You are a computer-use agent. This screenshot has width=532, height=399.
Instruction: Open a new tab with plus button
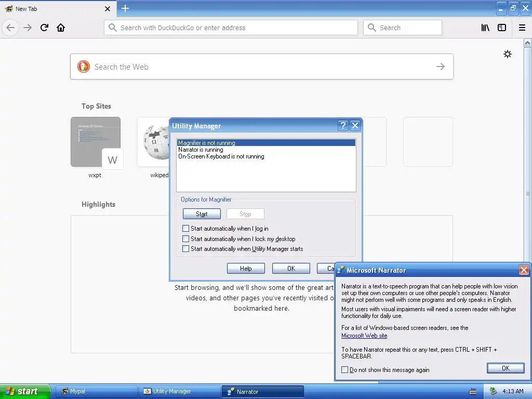[125, 8]
